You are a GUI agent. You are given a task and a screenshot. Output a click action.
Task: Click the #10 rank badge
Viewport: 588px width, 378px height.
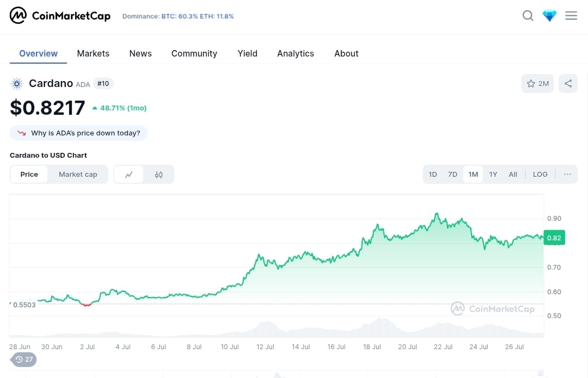click(x=103, y=84)
